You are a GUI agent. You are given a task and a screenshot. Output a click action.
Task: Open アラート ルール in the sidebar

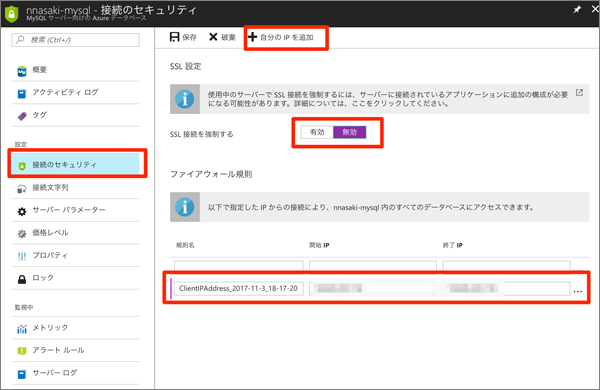pos(75,350)
